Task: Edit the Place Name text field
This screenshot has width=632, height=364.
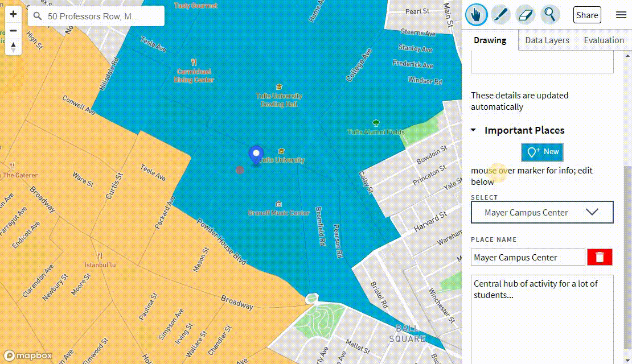Action: click(527, 257)
